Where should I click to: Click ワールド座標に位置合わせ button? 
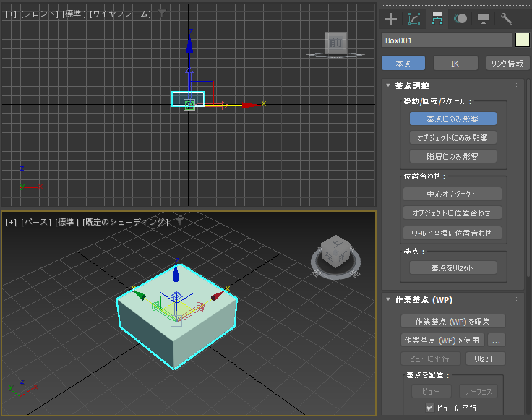452,233
